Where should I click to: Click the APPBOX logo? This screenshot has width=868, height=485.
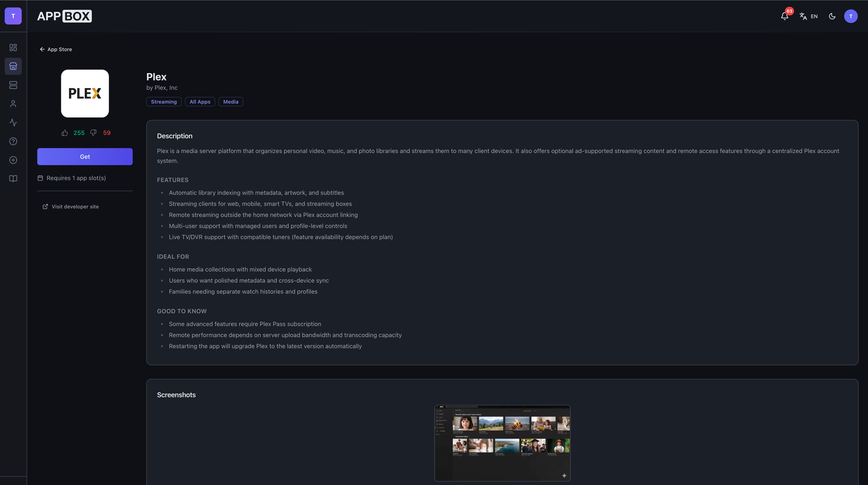coord(64,16)
